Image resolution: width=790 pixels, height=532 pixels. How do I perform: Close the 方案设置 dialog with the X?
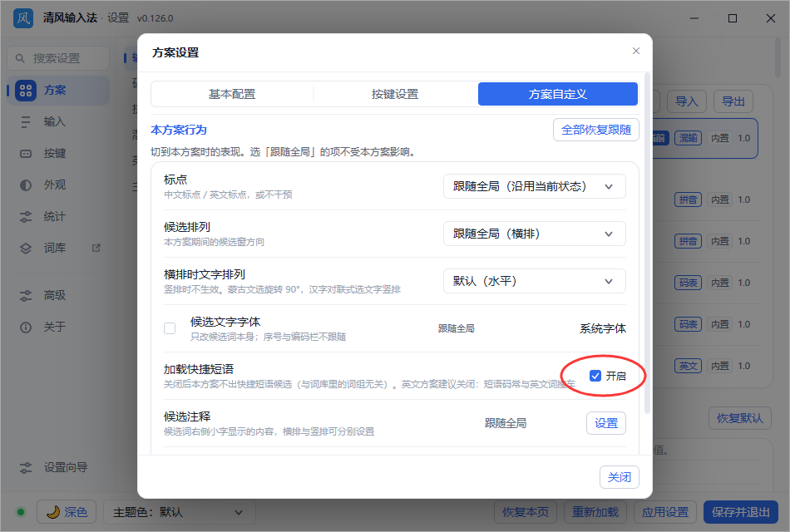tap(636, 51)
